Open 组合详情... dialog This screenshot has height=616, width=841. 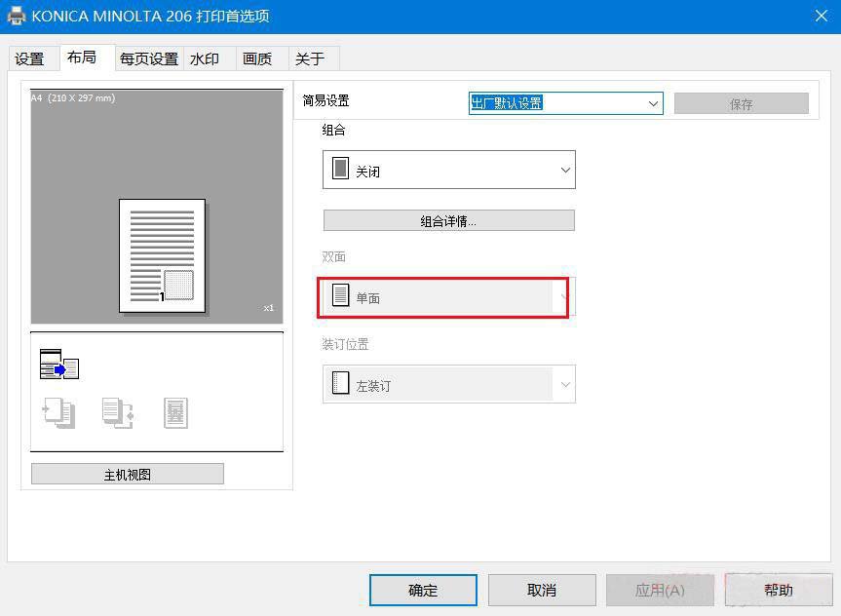point(449,220)
